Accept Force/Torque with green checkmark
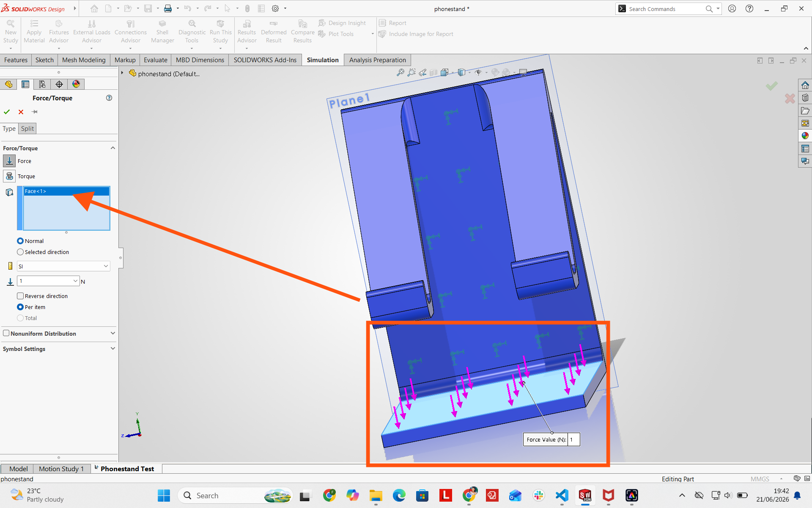812x508 pixels. point(7,112)
